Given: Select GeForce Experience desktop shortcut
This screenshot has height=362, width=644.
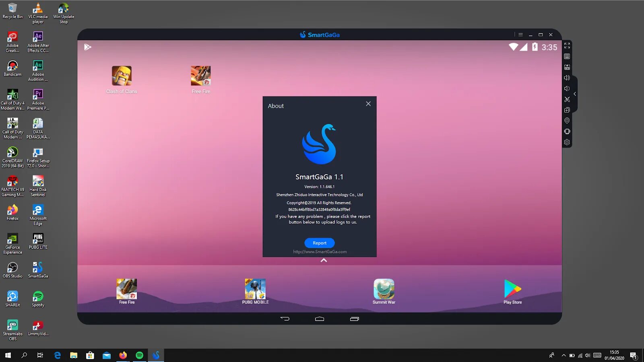Looking at the screenshot, I should coord(12,244).
